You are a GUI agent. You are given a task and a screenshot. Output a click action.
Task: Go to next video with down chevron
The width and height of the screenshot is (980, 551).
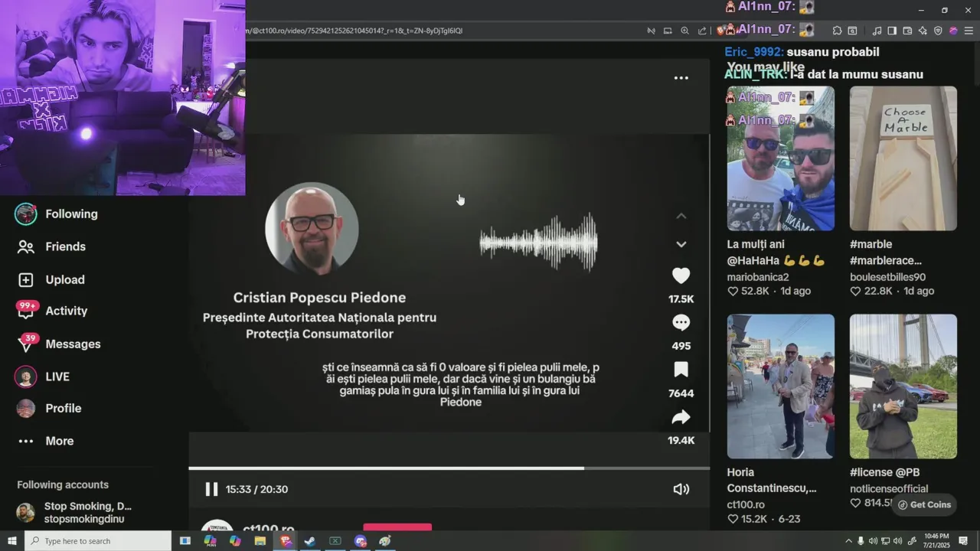pyautogui.click(x=681, y=244)
